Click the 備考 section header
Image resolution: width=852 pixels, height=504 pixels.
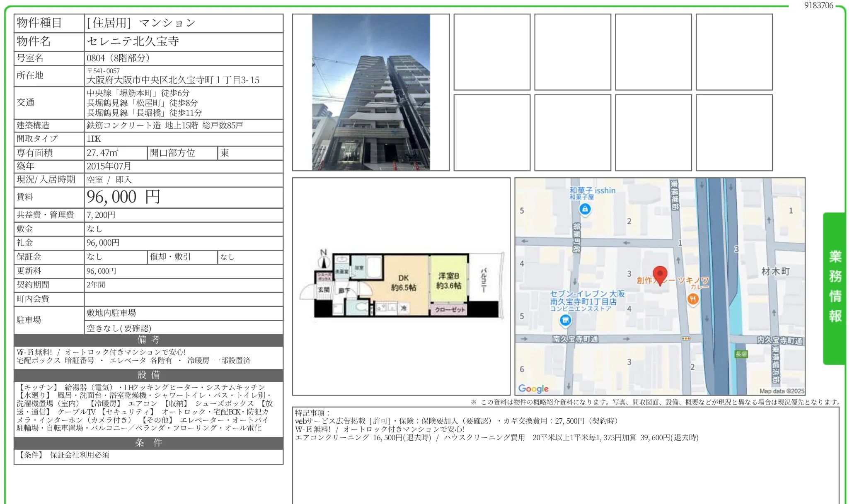(148, 340)
